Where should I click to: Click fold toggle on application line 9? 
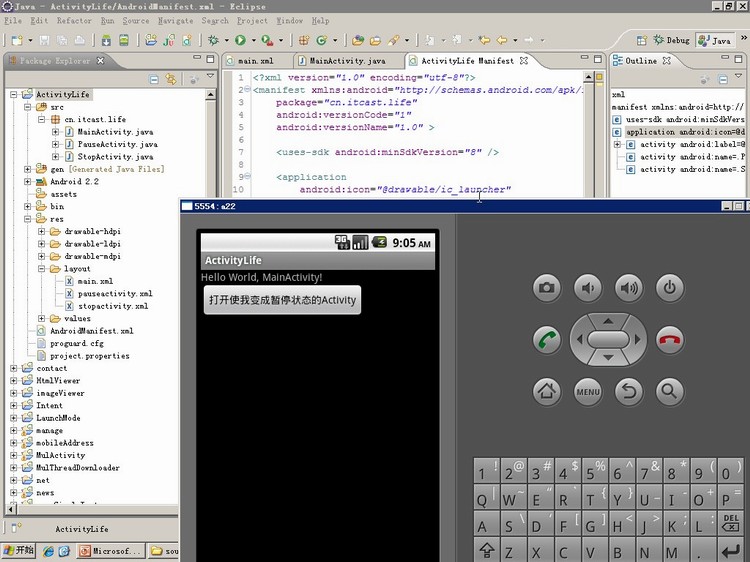247,176
